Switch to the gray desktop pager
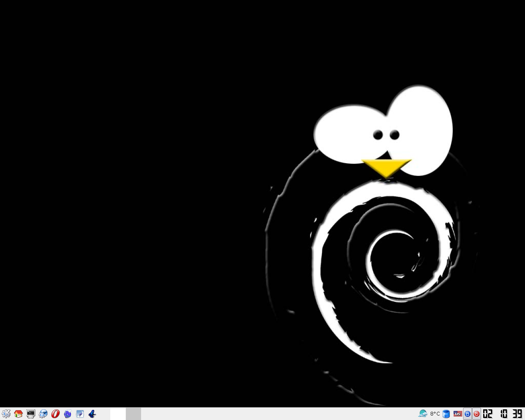The image size is (525, 420). pyautogui.click(x=133, y=414)
